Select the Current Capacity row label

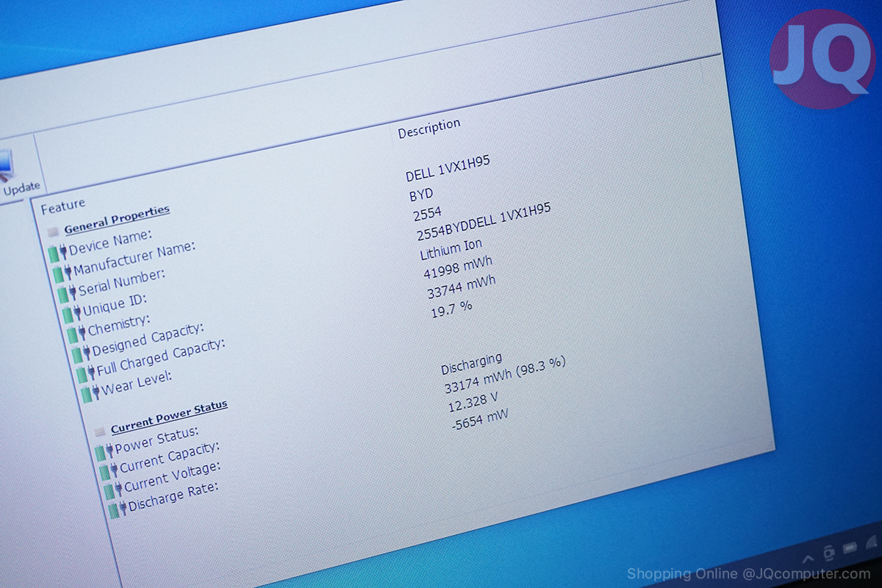(170, 456)
